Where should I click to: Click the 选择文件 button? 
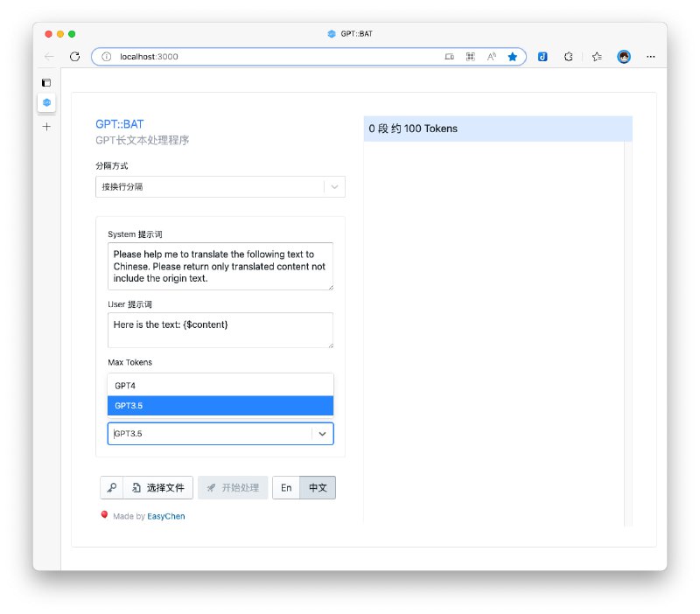(x=158, y=488)
